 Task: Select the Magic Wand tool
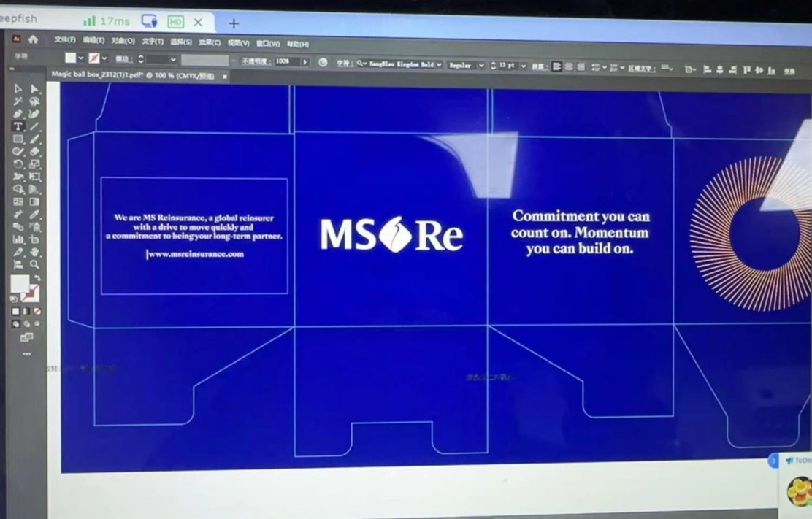[18, 101]
